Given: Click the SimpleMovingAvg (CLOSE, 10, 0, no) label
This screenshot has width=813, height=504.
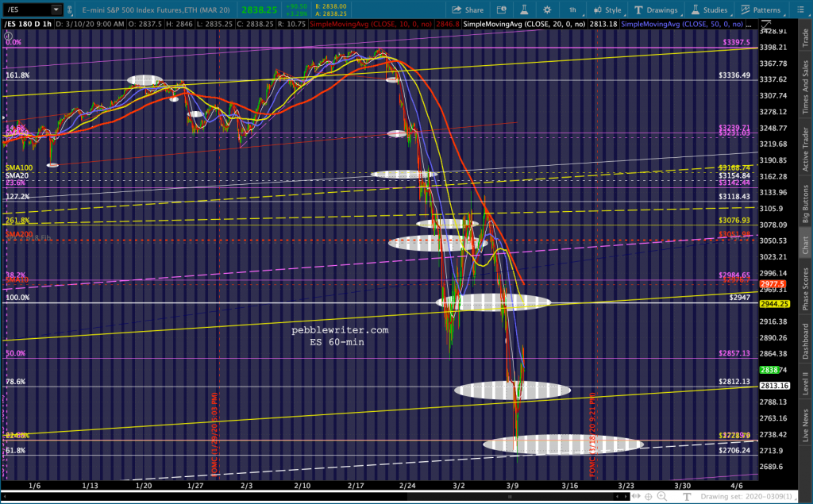Looking at the screenshot, I should click(x=370, y=24).
